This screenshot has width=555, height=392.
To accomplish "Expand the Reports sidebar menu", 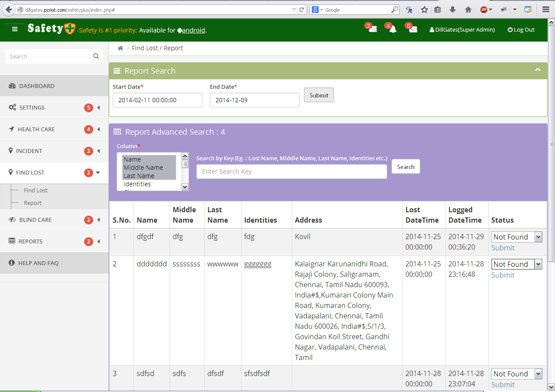I will point(54,241).
